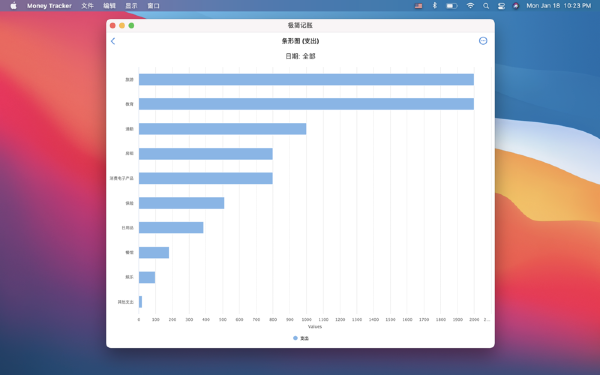600x375 pixels.
Task: Open the 显示 menu
Action: [x=131, y=6]
